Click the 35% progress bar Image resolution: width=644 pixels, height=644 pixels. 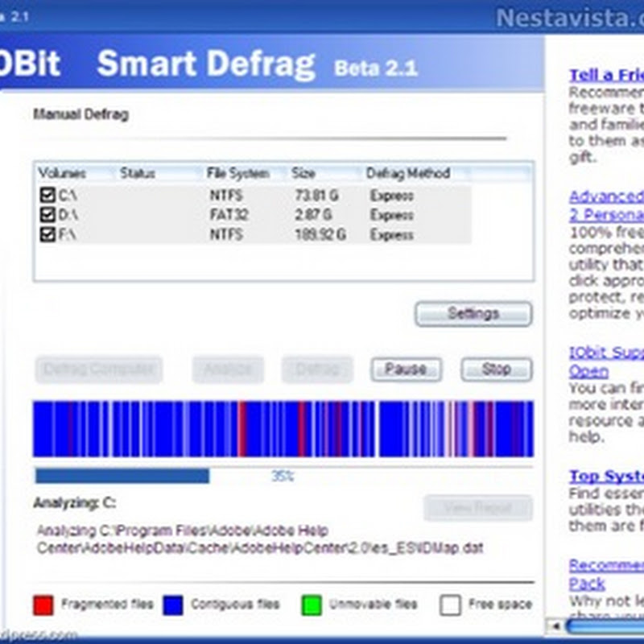(283, 476)
